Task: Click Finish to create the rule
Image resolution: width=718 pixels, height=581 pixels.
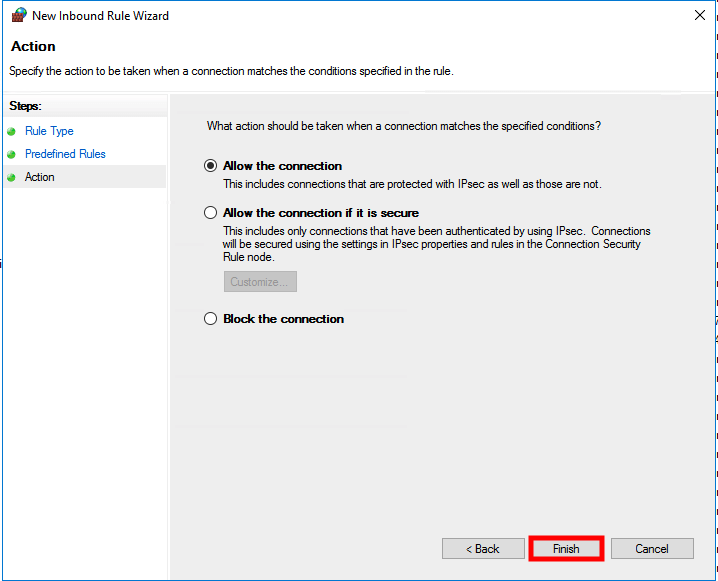Action: (566, 549)
